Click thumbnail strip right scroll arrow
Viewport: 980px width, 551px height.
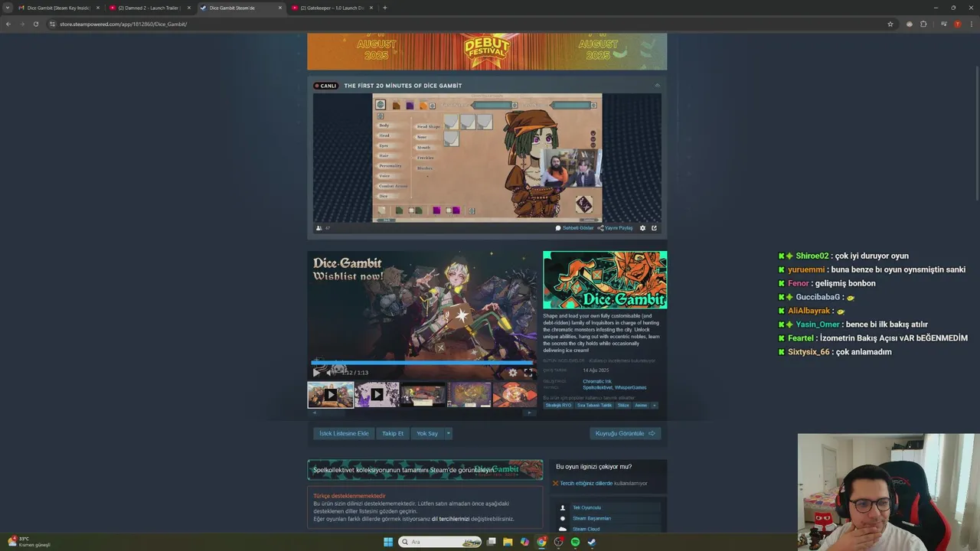pos(530,413)
